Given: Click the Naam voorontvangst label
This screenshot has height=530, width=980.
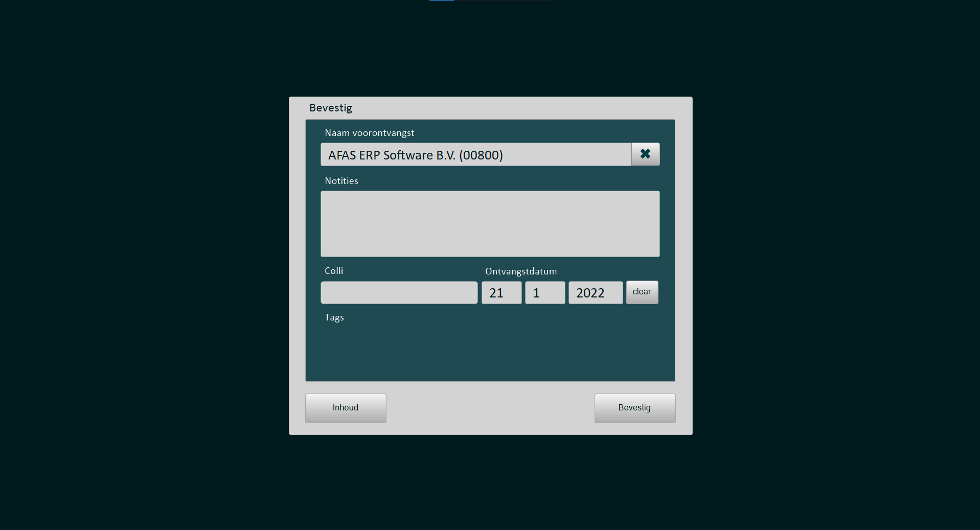Looking at the screenshot, I should (370, 133).
